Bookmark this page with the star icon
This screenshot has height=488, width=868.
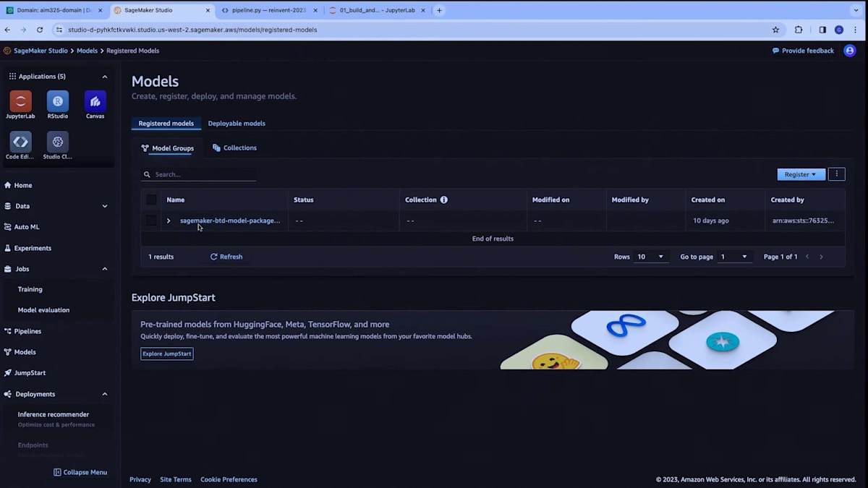[x=776, y=30]
